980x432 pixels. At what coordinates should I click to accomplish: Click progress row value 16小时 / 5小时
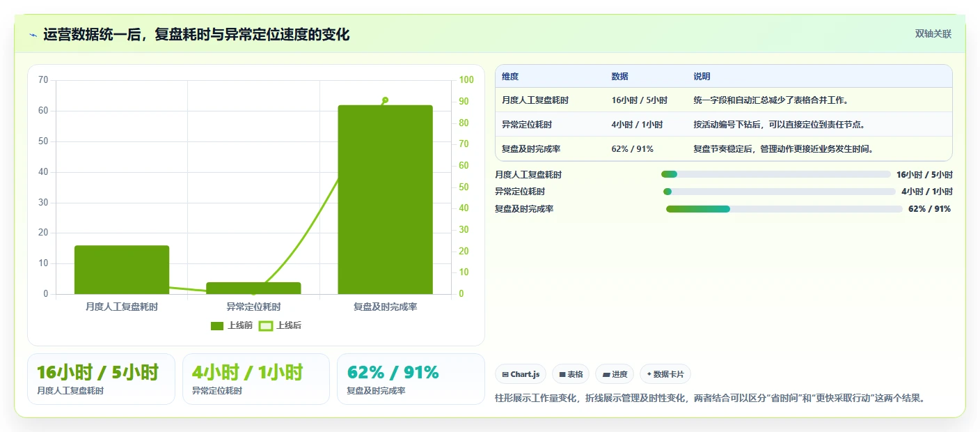[x=924, y=175]
